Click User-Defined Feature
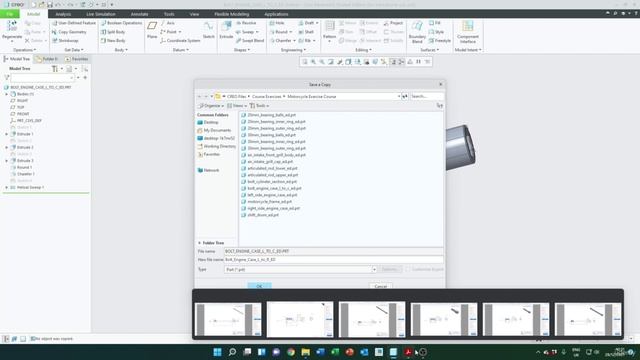640x360 pixels. (x=73, y=23)
